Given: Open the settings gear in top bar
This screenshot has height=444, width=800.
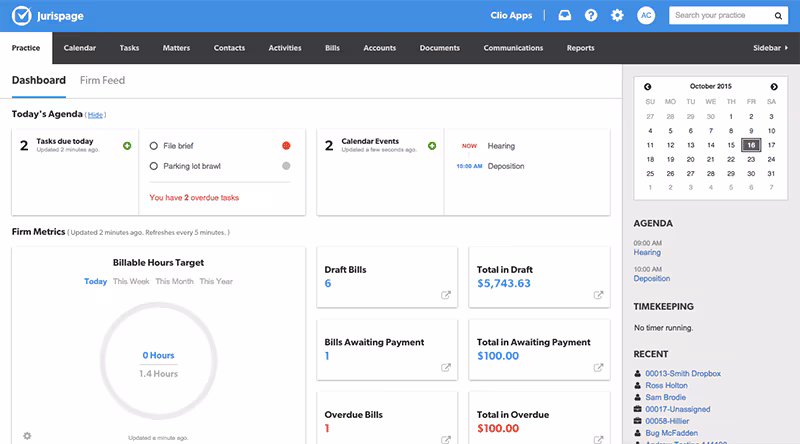Looking at the screenshot, I should tap(617, 15).
